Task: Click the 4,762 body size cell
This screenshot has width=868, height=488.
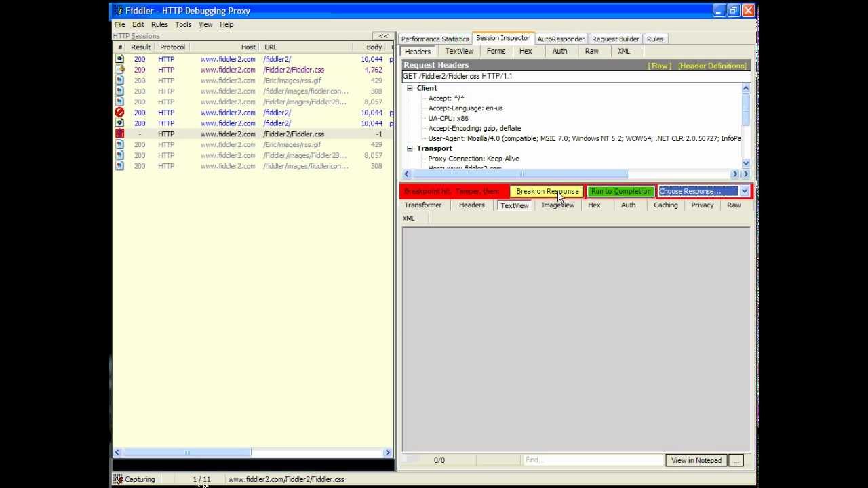Action: tap(373, 70)
